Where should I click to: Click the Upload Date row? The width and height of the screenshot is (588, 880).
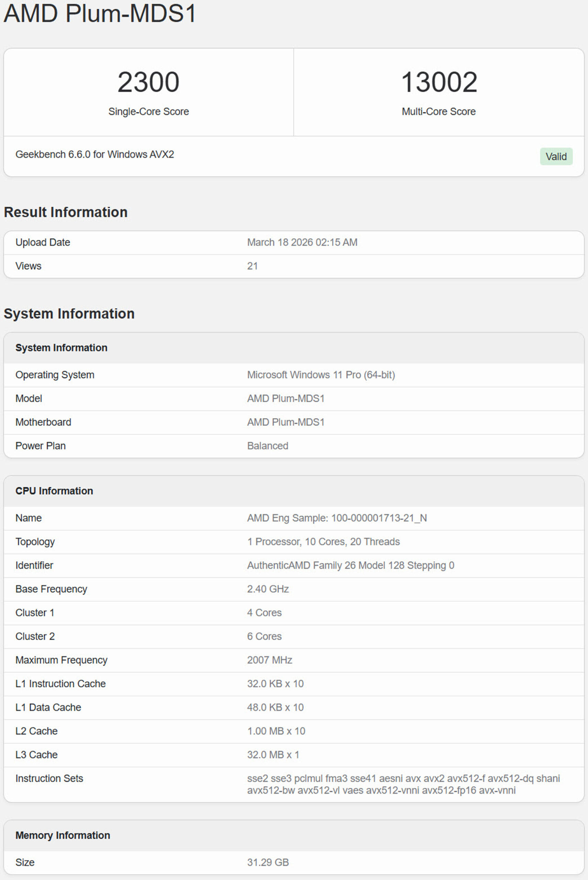[x=42, y=242]
